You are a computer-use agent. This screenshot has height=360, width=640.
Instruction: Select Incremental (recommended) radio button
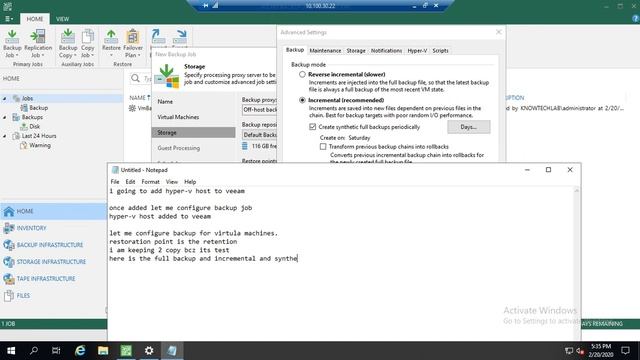[302, 100]
